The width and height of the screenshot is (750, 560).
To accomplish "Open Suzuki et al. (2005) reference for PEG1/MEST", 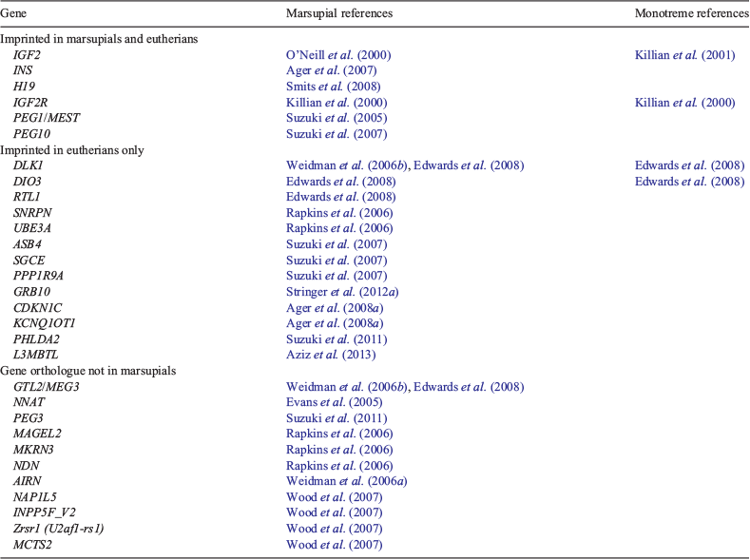I will (x=337, y=118).
